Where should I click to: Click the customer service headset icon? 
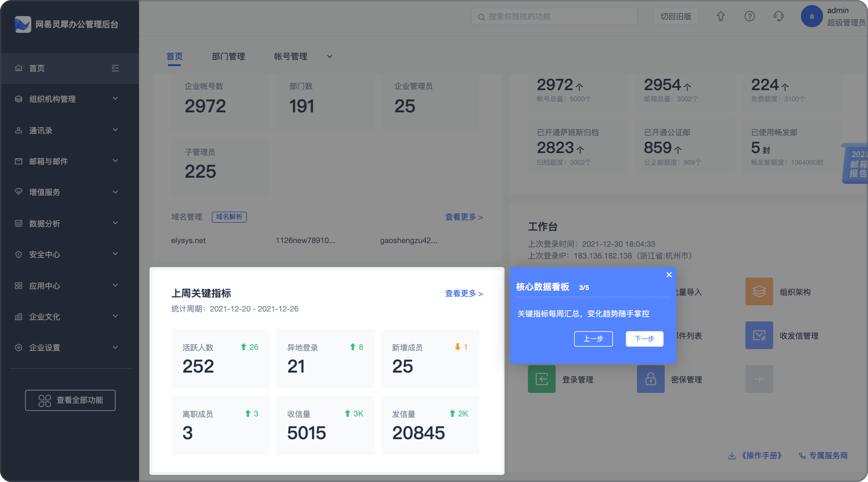pyautogui.click(x=778, y=16)
